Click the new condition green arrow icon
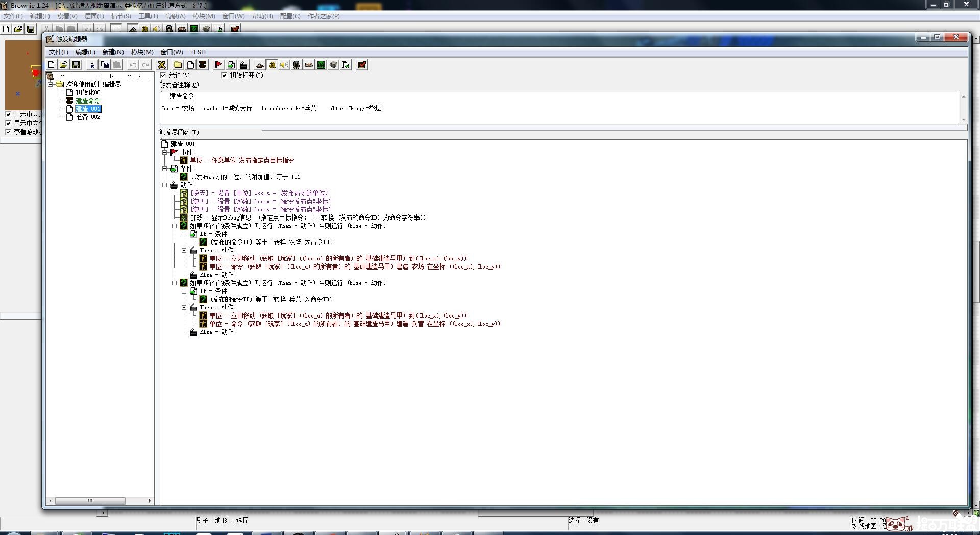The height and width of the screenshot is (535, 980). 231,65
